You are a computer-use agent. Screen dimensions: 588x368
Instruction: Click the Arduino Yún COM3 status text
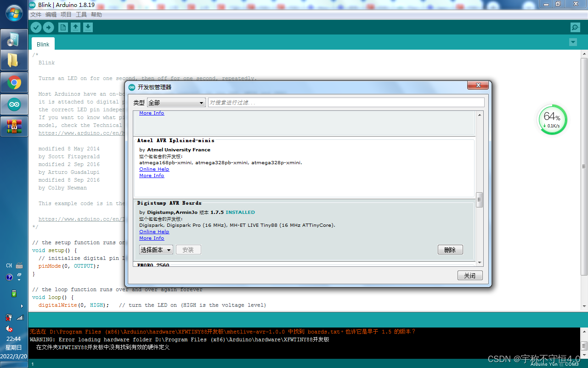point(554,364)
